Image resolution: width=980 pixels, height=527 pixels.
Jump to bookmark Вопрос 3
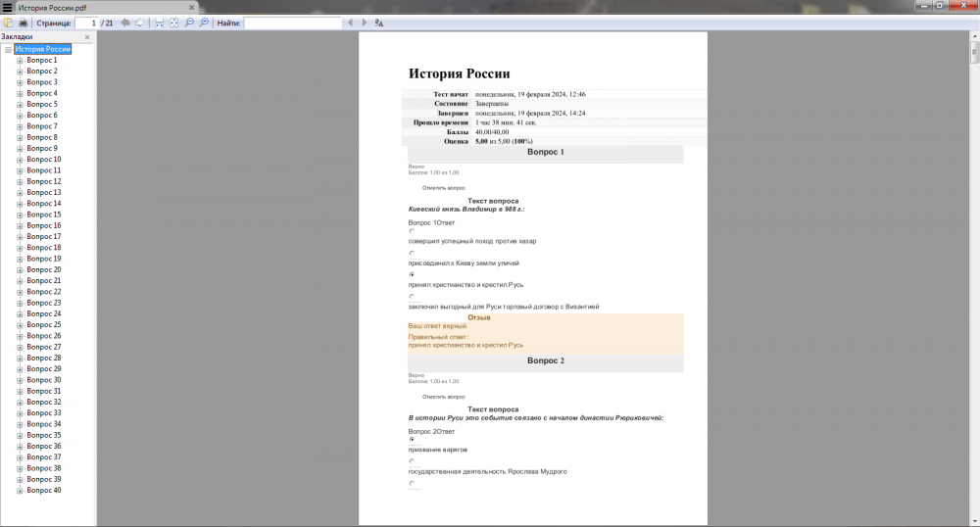(42, 82)
